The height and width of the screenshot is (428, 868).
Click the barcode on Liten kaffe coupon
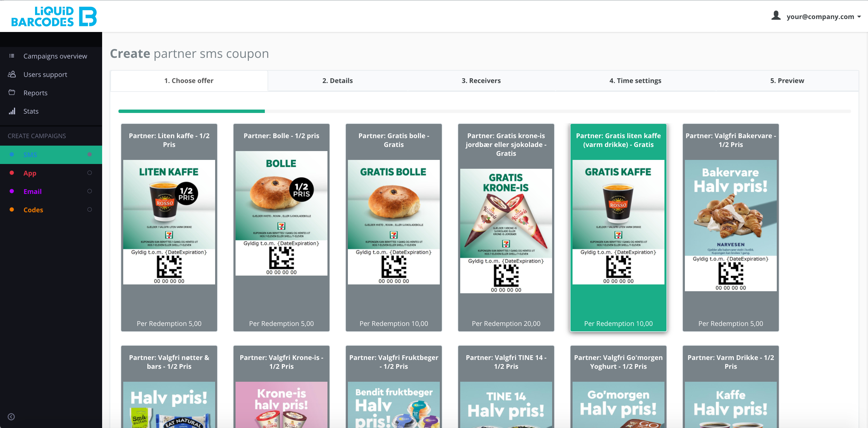(169, 267)
